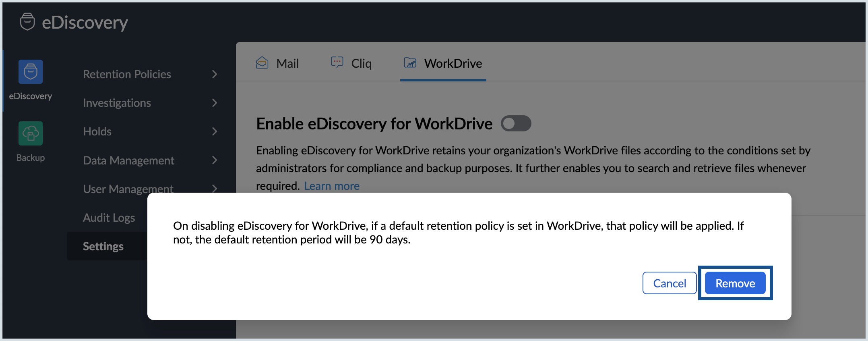Open the eDiscovery module sidebar icon
Screen dimensions: 868x341
31,72
